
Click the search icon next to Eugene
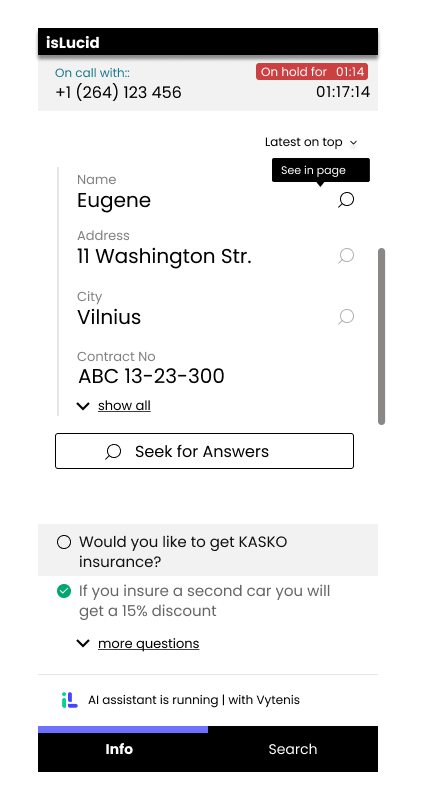[346, 200]
